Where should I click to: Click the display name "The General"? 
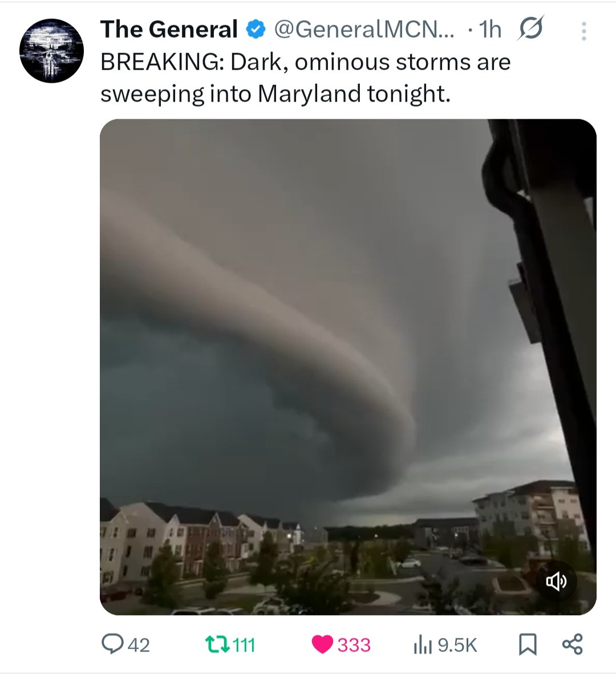[x=169, y=29]
